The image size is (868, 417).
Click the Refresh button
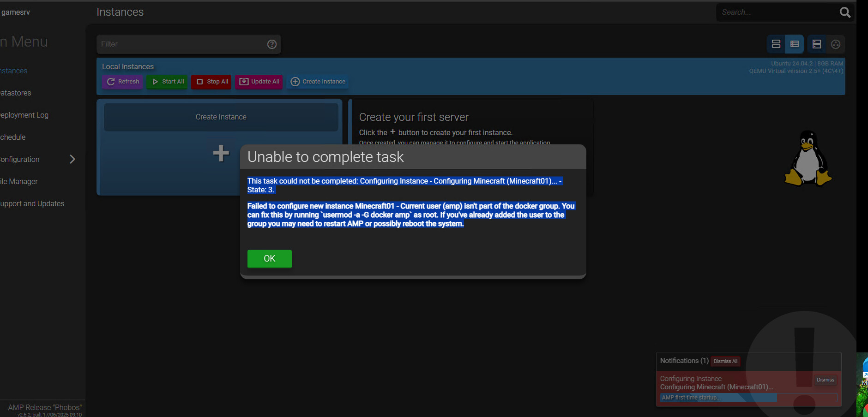point(123,82)
